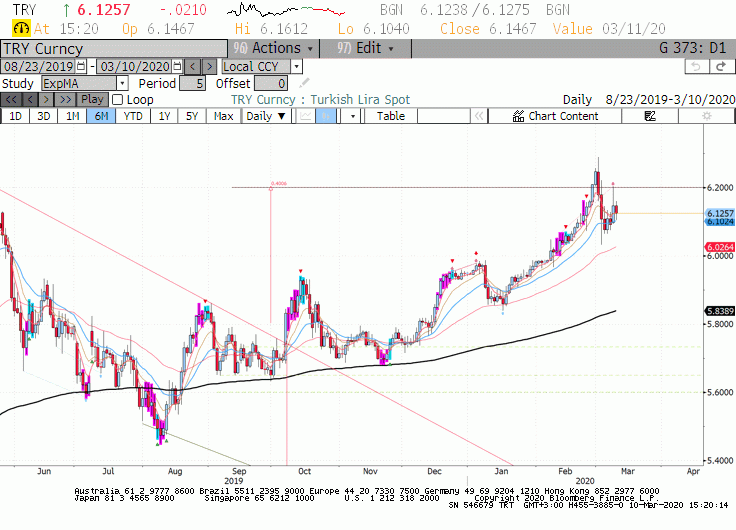Click the TRY Curncy security field
The height and width of the screenshot is (530, 736).
pyautogui.click(x=114, y=49)
